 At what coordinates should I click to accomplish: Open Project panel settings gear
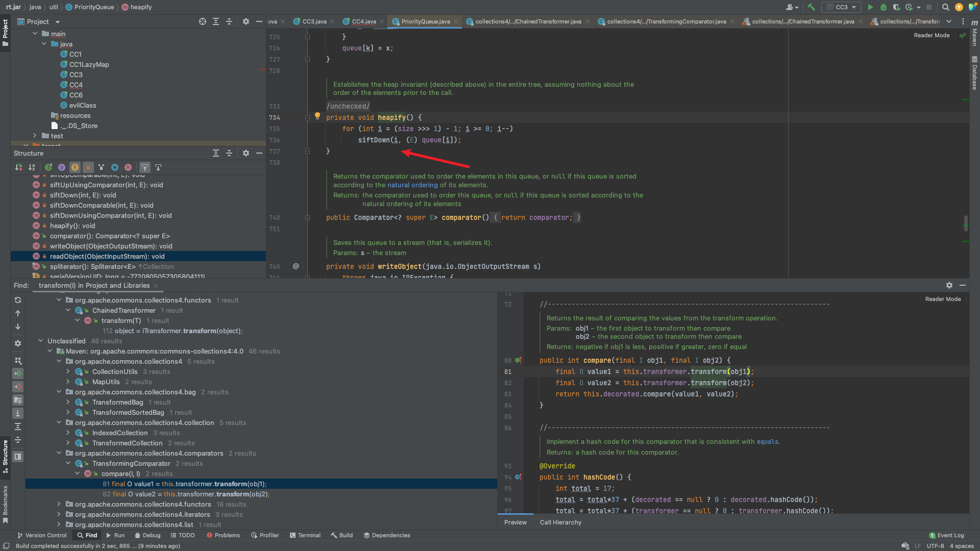(x=246, y=21)
